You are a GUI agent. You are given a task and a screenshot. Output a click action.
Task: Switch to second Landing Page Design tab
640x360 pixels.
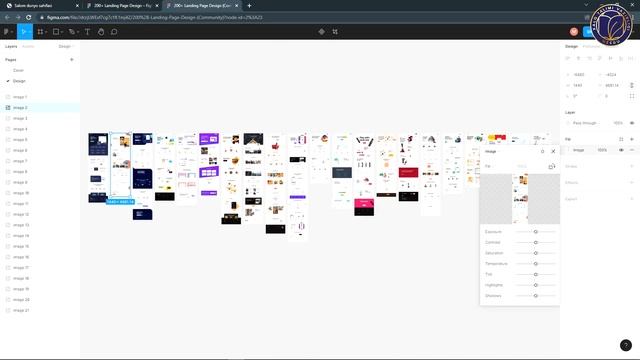point(202,6)
